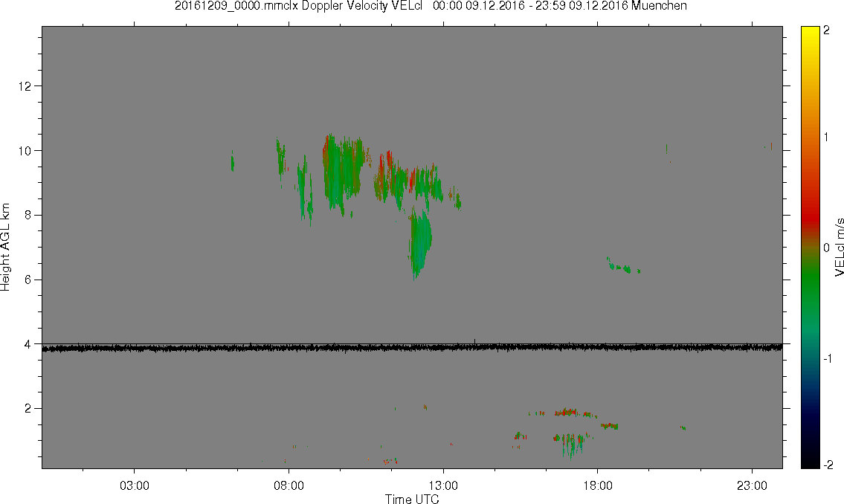Click the '03:00' time axis label
This screenshot has height=504, width=844.
134,485
